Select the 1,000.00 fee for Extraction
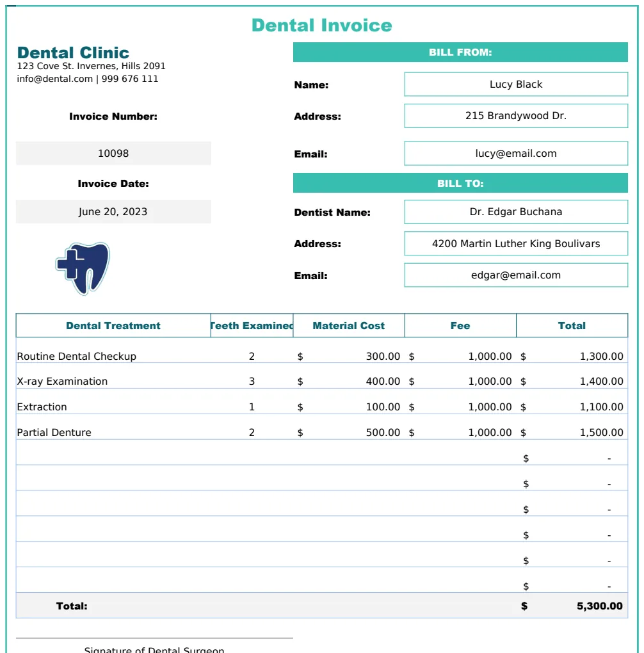The height and width of the screenshot is (653, 644). tap(490, 407)
